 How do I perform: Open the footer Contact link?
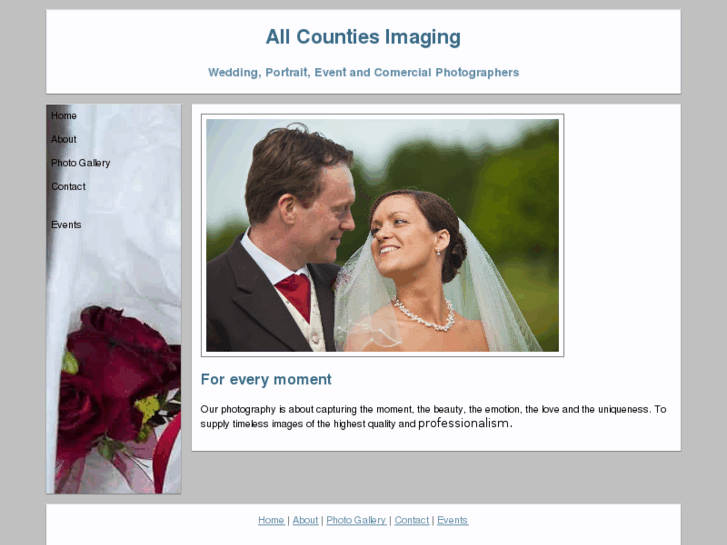(412, 520)
